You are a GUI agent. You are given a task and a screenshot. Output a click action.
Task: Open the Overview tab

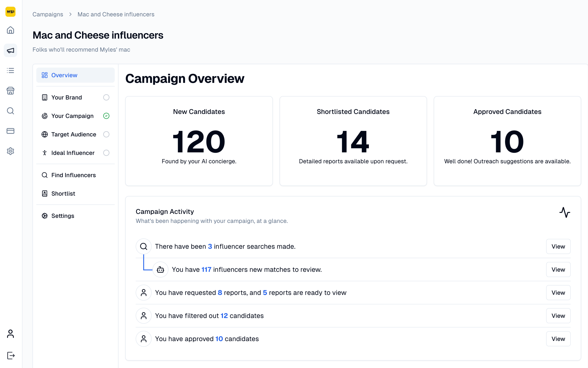(75, 75)
